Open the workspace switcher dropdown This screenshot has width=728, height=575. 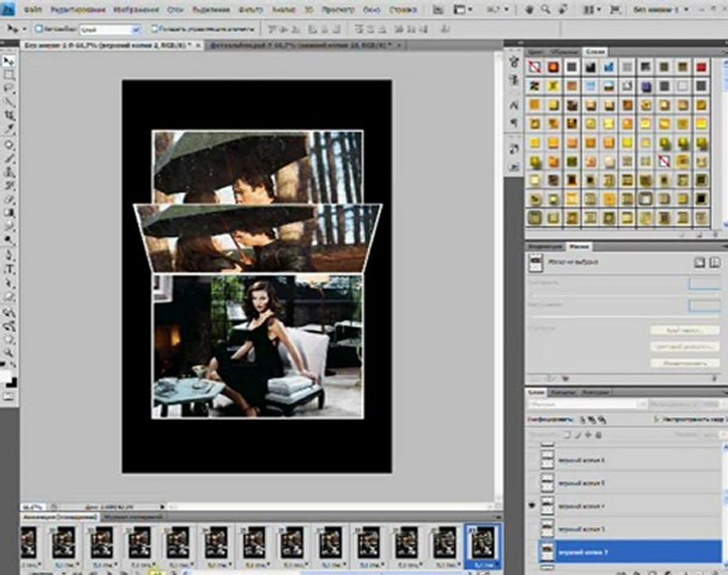(660, 10)
